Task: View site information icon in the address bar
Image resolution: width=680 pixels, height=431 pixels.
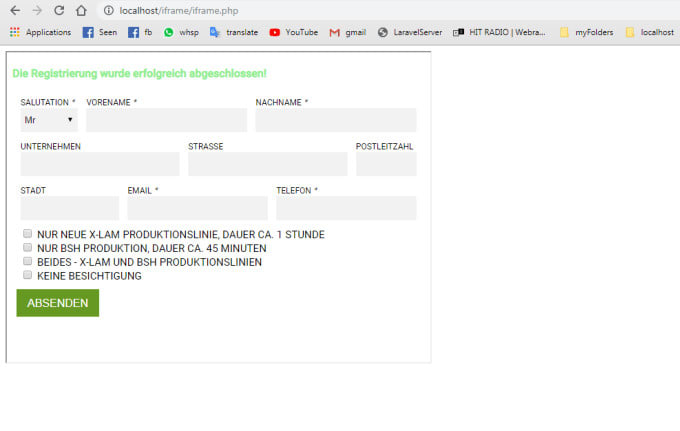Action: pos(108,10)
